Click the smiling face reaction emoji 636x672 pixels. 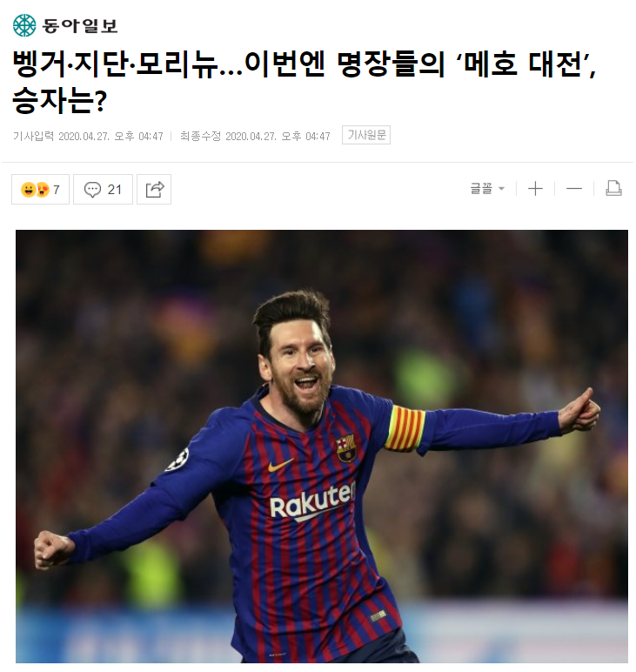[28, 190]
